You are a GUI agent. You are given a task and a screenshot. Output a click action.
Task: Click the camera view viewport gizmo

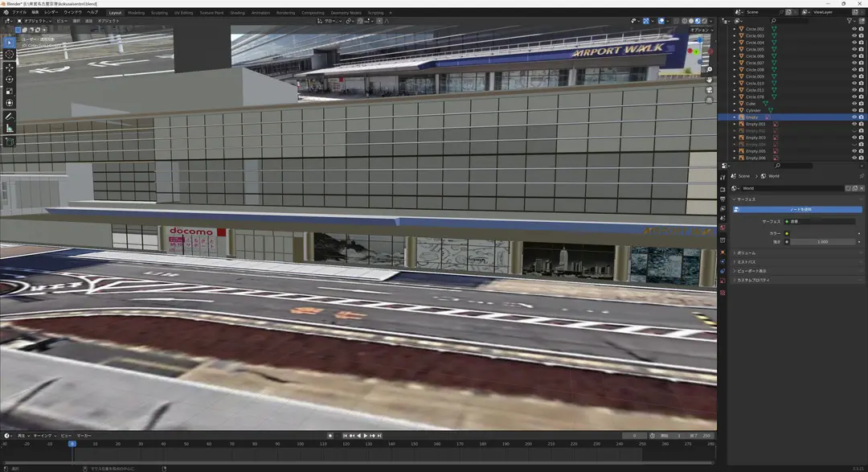tap(709, 90)
